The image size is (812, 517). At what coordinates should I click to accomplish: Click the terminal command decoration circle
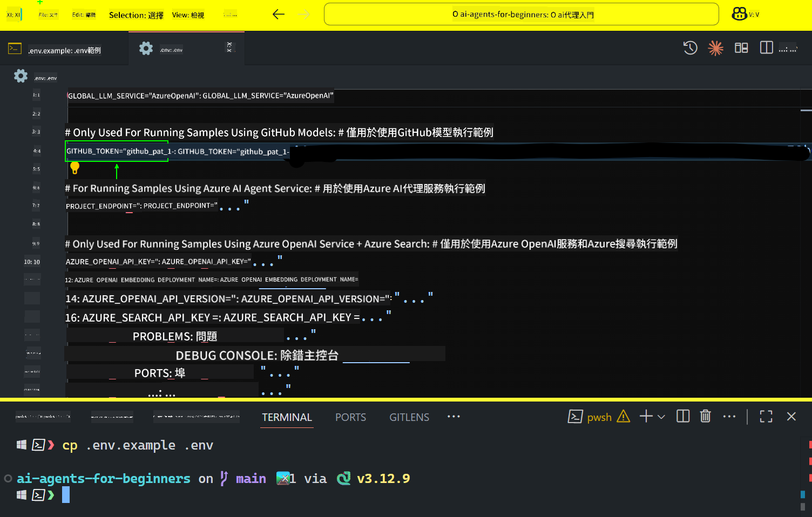8,478
